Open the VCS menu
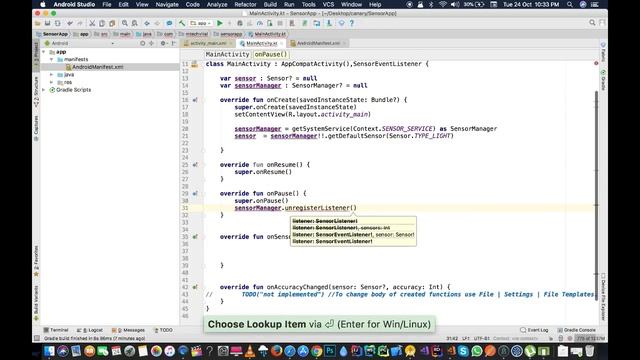The height and width of the screenshot is (360, 640). [x=328, y=4]
